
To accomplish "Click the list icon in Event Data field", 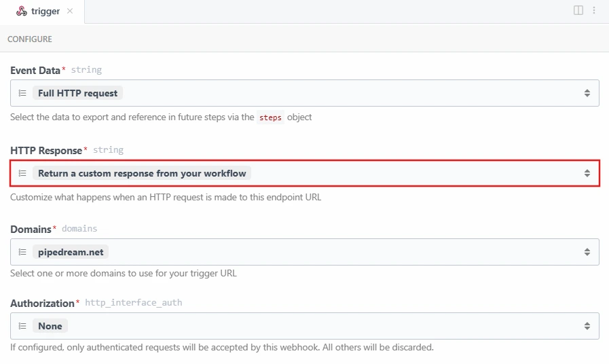I will (x=22, y=93).
